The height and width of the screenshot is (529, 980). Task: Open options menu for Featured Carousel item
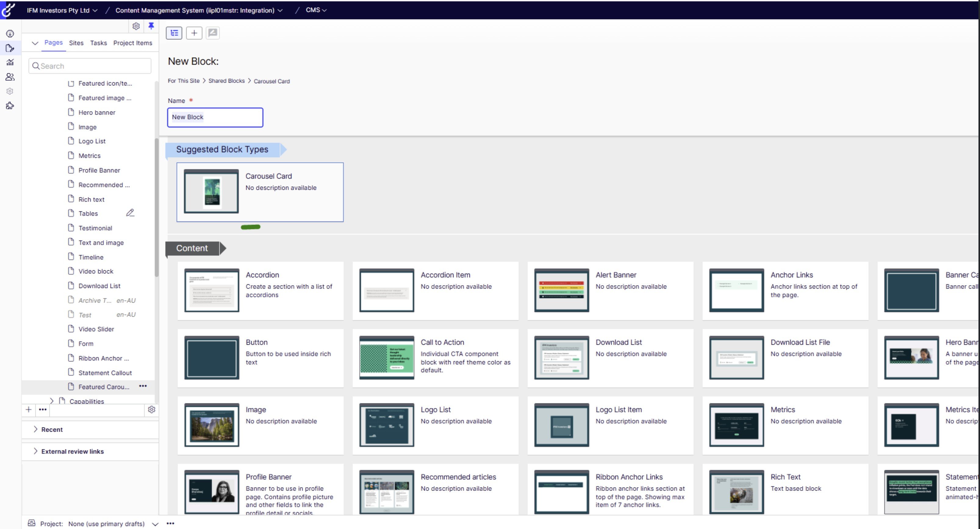tap(143, 386)
